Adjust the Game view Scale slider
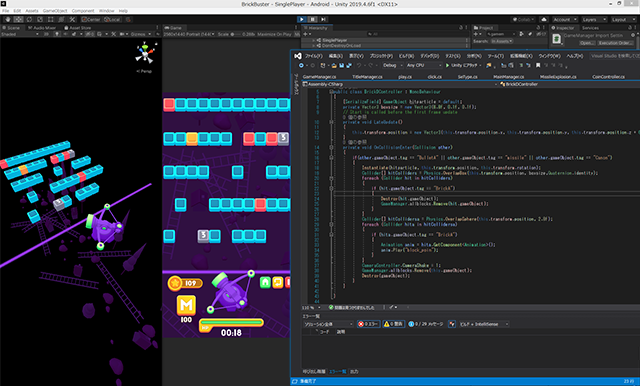Image resolution: width=640 pixels, height=386 pixels. point(236,34)
